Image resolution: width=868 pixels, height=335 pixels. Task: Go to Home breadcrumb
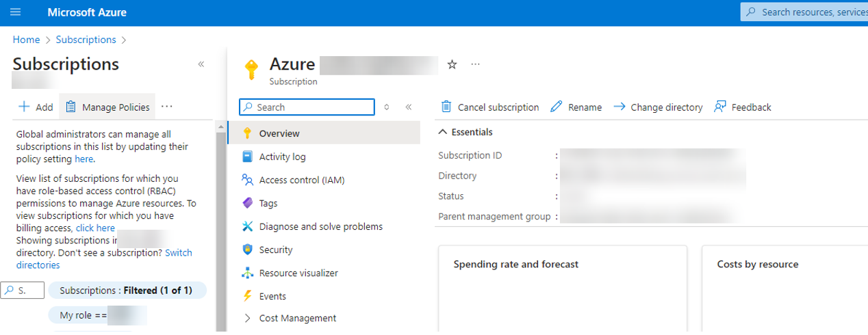point(26,40)
